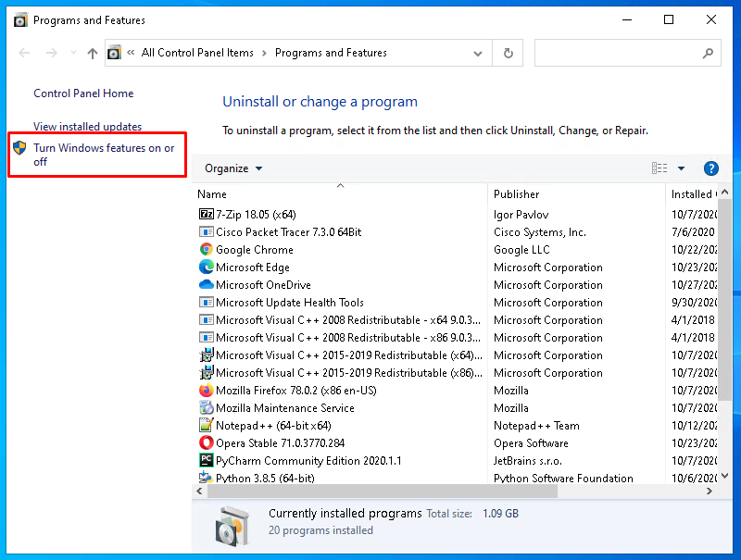Click the Microsoft Update Health Tools icon
The height and width of the screenshot is (560, 741).
pos(206,302)
